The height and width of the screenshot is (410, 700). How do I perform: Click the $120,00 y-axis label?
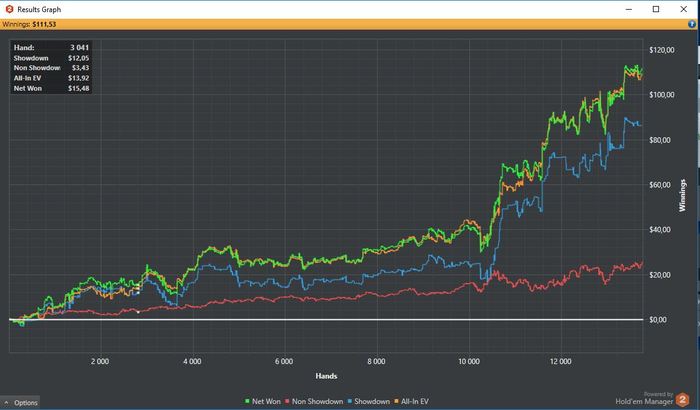point(662,50)
